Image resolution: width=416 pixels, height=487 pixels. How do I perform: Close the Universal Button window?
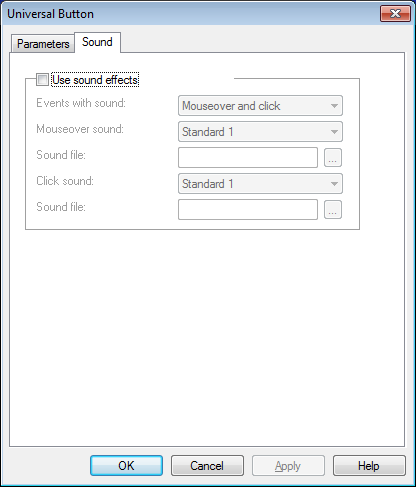[395, 14]
